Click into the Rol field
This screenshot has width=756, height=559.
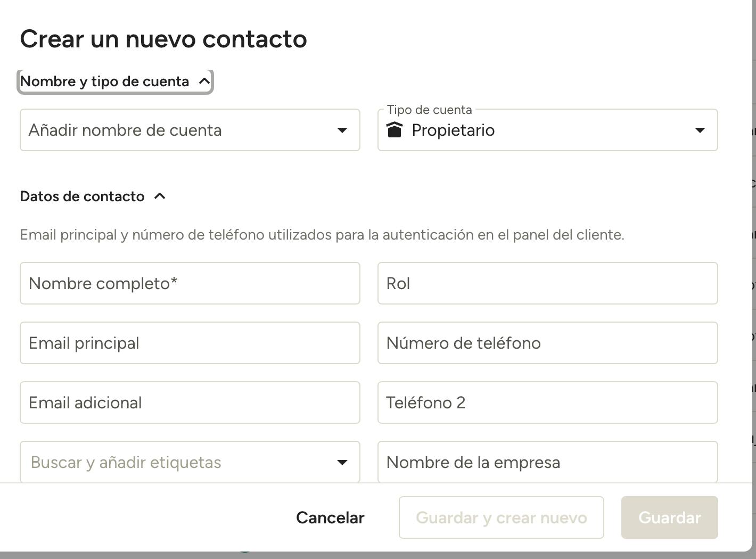(x=548, y=283)
